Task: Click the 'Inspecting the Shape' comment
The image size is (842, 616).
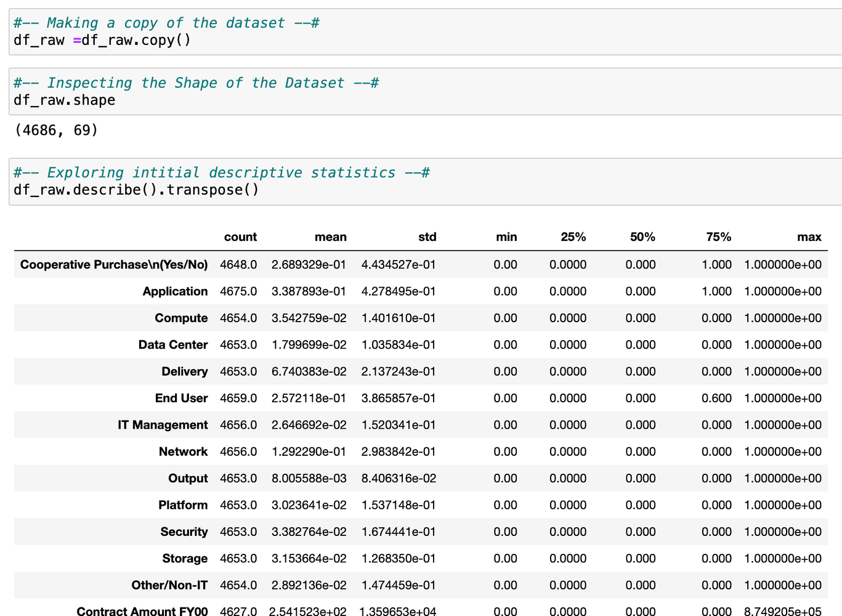Action: (196, 83)
